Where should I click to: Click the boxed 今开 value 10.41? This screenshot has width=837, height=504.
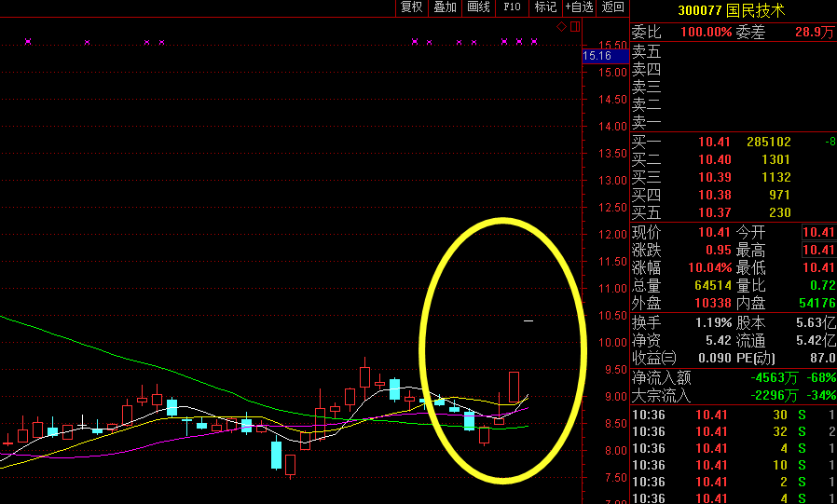tap(818, 232)
